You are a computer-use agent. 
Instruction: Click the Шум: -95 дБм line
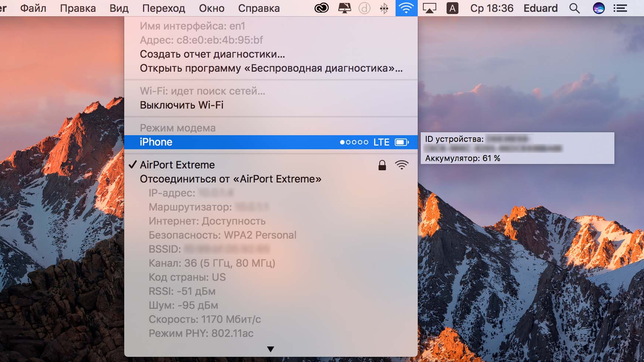(183, 305)
